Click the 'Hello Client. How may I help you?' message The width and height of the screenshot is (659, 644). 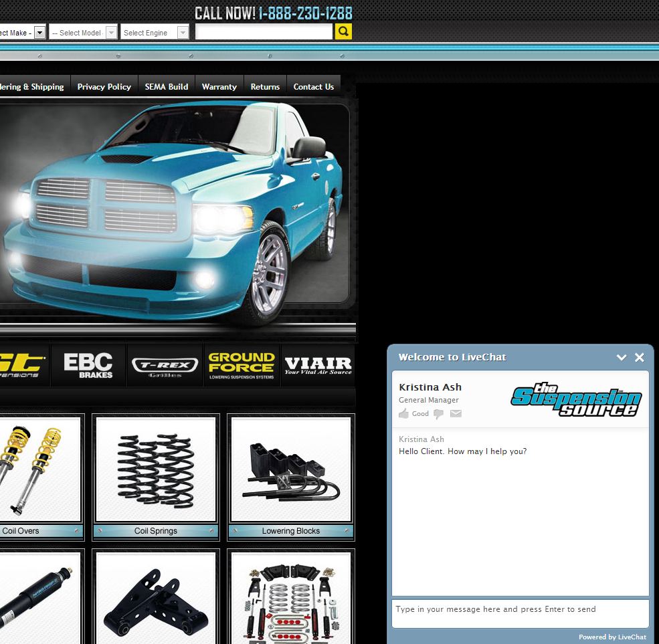[462, 451]
